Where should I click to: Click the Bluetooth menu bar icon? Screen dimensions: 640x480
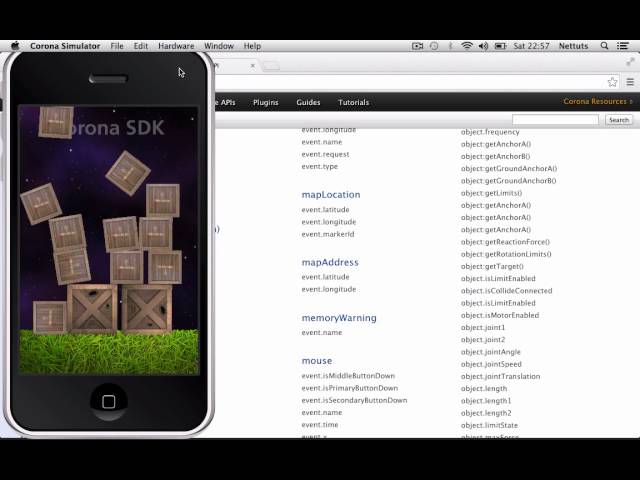tap(451, 46)
